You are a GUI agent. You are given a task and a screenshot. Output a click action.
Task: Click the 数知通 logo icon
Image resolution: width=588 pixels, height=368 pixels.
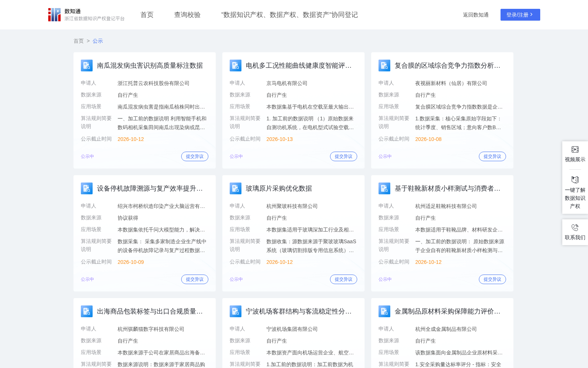click(54, 15)
